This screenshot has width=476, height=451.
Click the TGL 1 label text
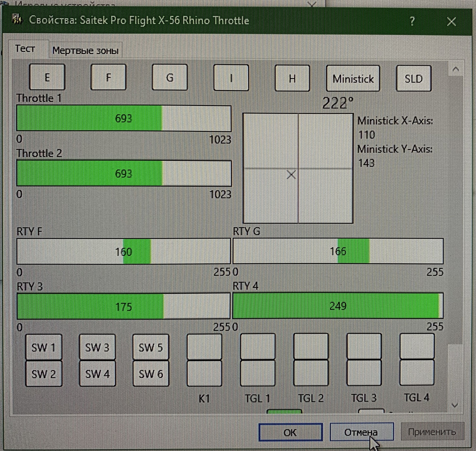coord(257,398)
